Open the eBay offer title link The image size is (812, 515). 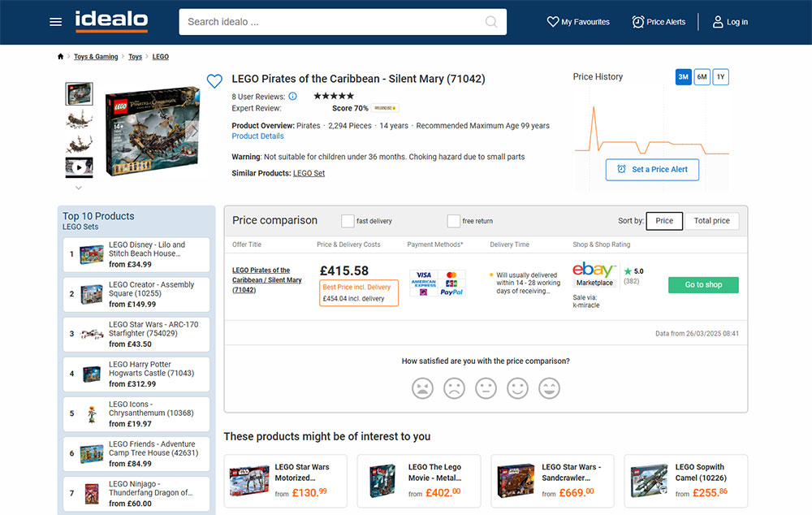[x=266, y=279]
